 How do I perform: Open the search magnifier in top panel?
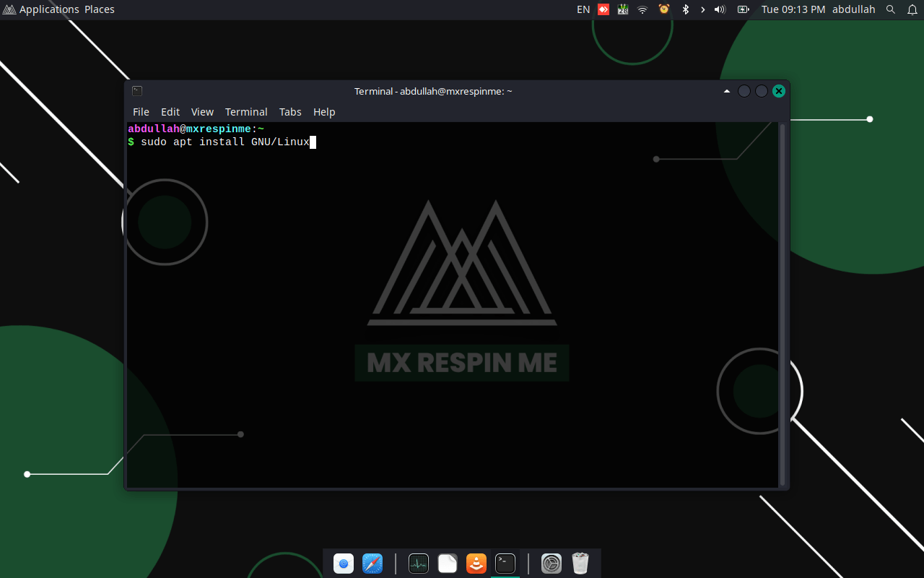pyautogui.click(x=891, y=9)
